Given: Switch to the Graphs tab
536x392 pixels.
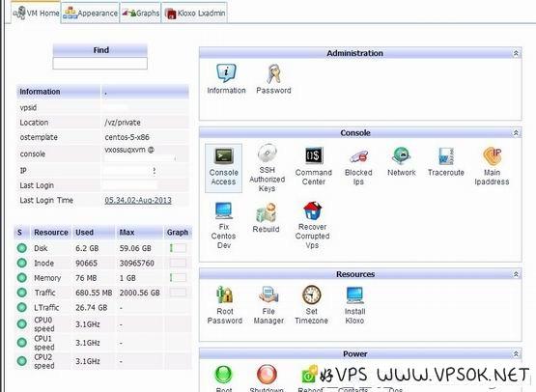Looking at the screenshot, I should (141, 13).
